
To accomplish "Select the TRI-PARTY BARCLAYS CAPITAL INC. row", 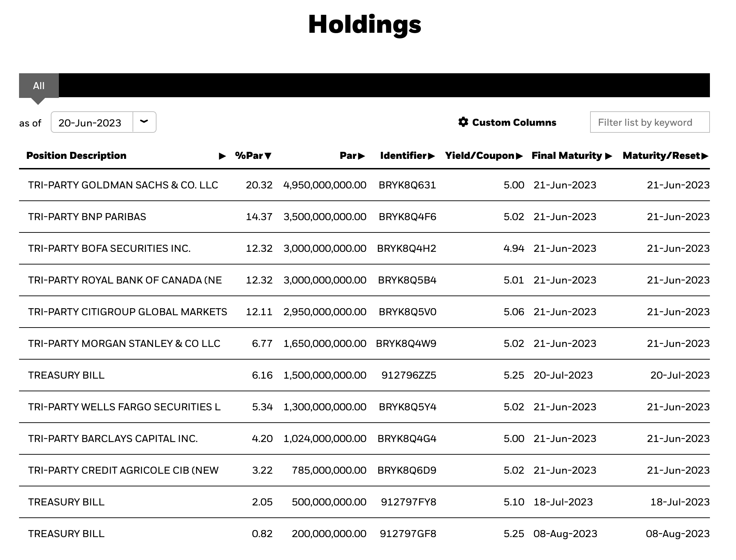I will click(364, 439).
